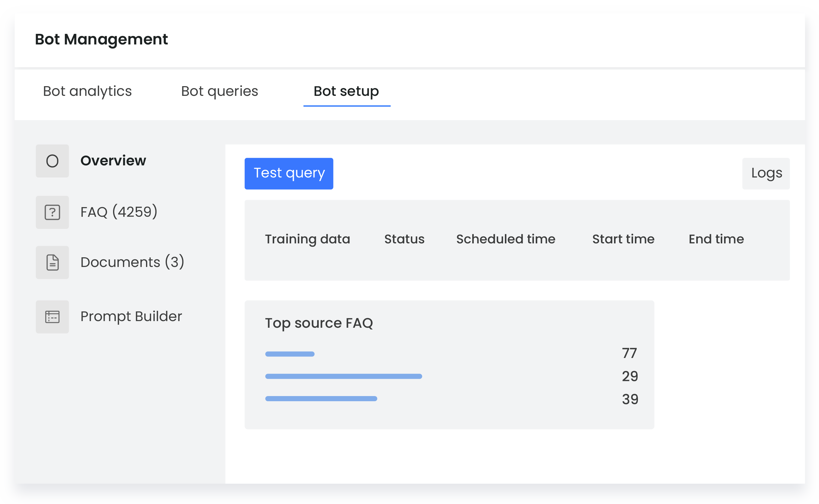Open the Logs button
Screen dimensions: 819x504
coord(766,173)
